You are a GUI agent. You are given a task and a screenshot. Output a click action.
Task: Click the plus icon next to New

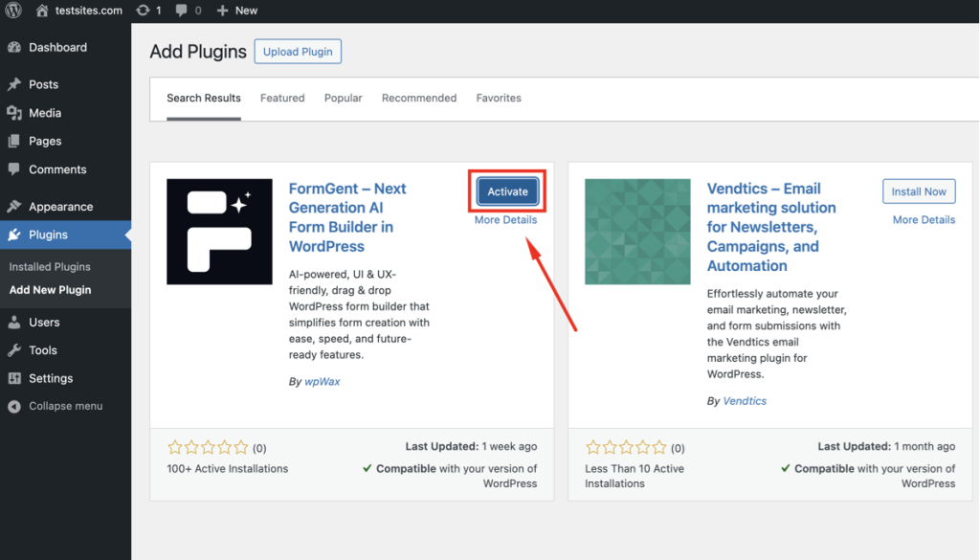(x=222, y=11)
